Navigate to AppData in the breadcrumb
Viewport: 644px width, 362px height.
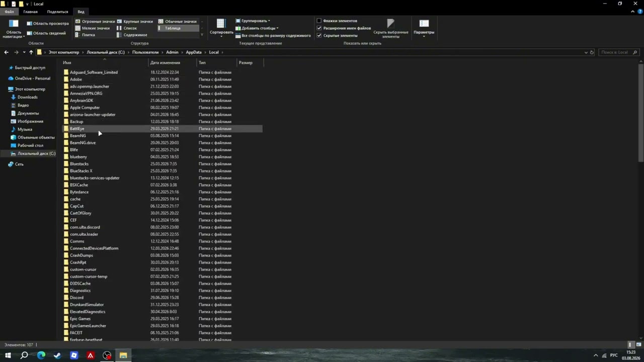click(194, 52)
